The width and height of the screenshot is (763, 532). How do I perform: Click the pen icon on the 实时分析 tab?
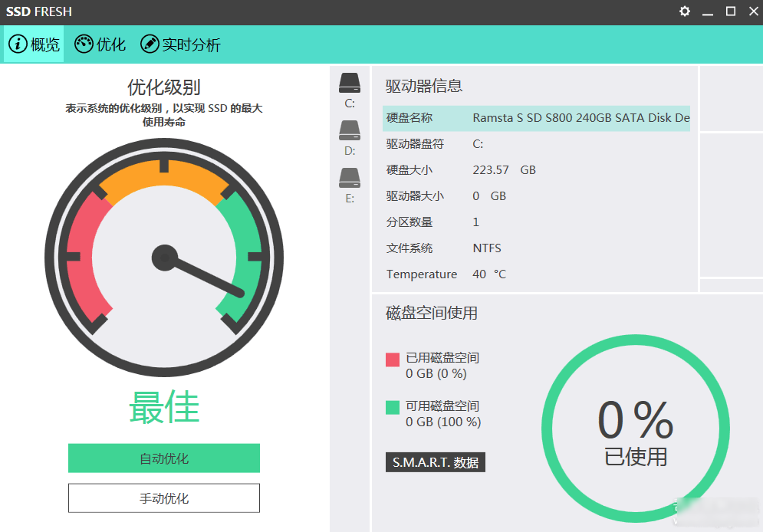[x=150, y=44]
